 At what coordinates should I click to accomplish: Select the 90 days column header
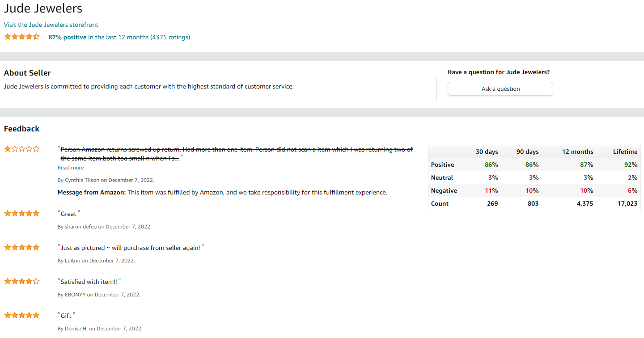click(527, 152)
